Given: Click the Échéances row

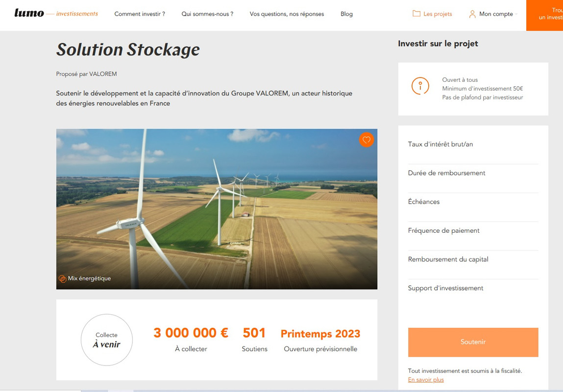Looking at the screenshot, I should pos(473,207).
